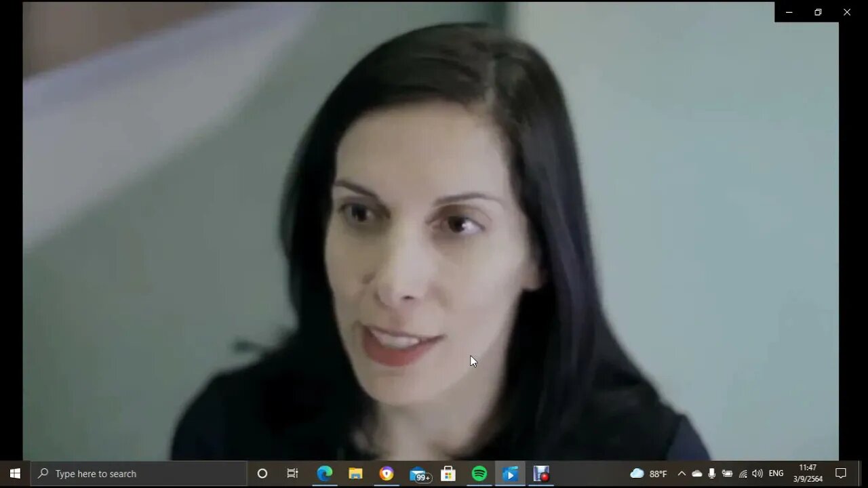Open the notifications action center
This screenshot has height=488, width=868.
coord(841,474)
